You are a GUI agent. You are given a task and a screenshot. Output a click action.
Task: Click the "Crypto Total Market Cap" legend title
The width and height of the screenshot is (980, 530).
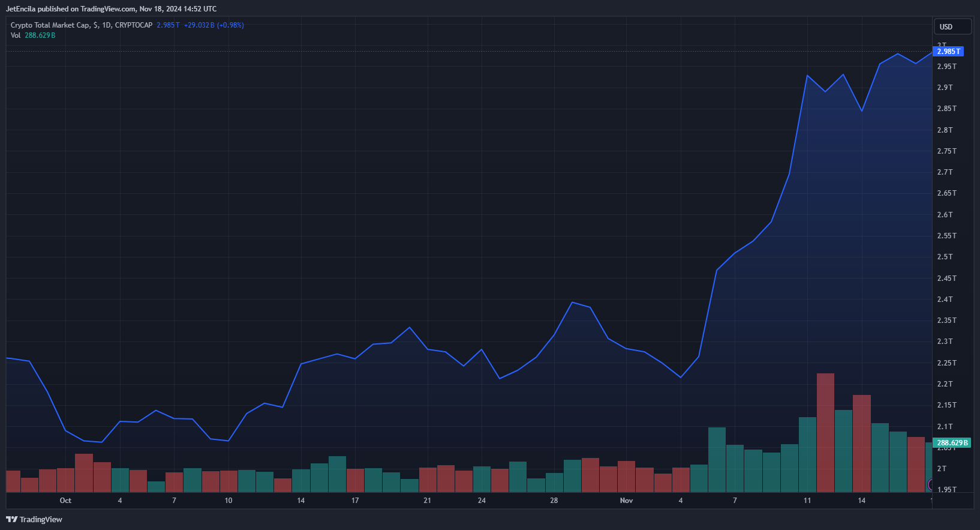pyautogui.click(x=50, y=25)
